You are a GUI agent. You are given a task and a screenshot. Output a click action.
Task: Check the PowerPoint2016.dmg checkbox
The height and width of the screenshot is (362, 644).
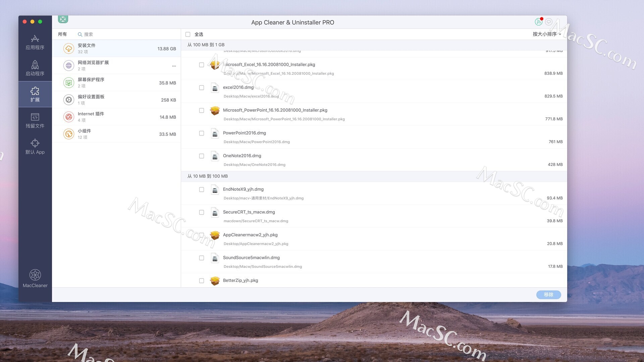point(202,133)
